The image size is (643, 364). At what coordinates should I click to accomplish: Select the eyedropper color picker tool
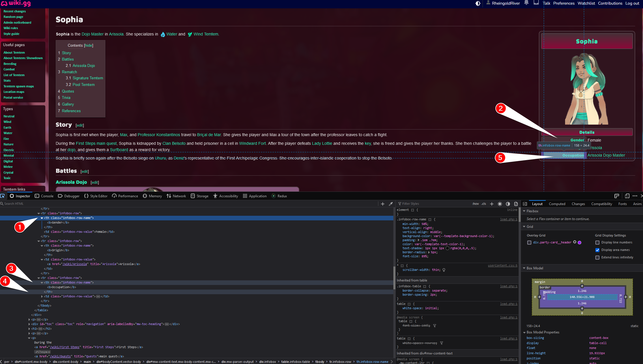click(x=391, y=204)
